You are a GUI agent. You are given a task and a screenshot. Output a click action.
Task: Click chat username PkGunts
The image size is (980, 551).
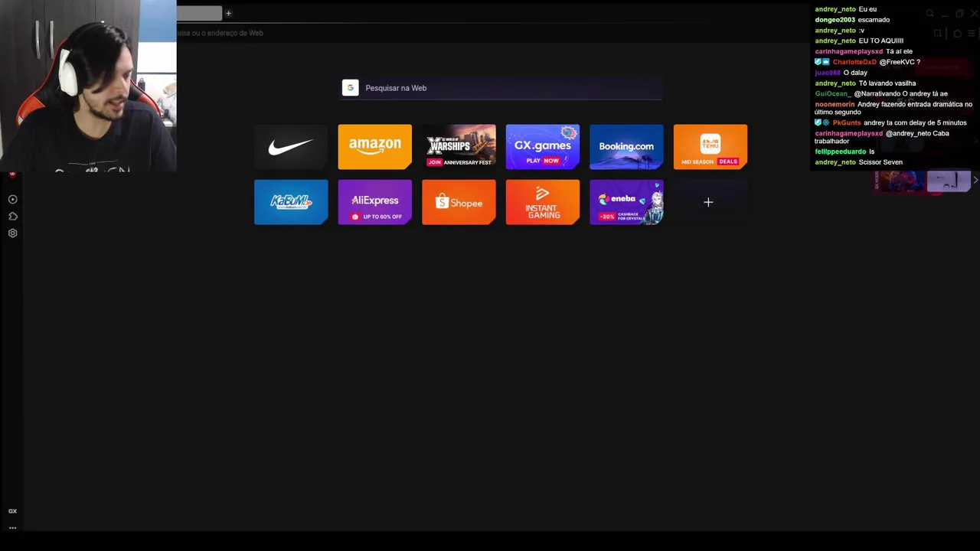847,122
